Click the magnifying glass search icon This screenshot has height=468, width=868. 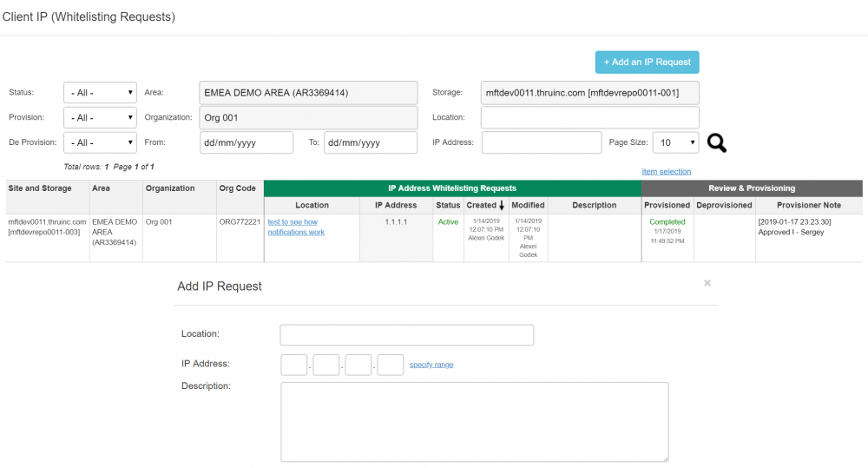716,143
